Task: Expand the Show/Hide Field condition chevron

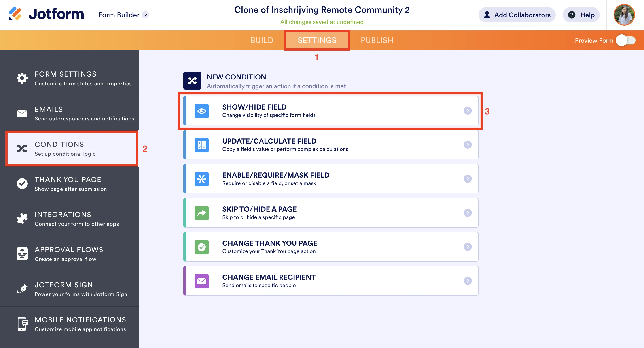Action: (468, 111)
